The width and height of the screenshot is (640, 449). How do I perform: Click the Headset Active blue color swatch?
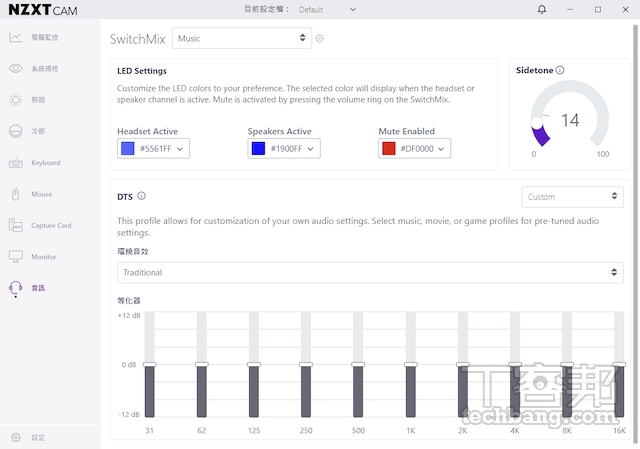tap(128, 149)
